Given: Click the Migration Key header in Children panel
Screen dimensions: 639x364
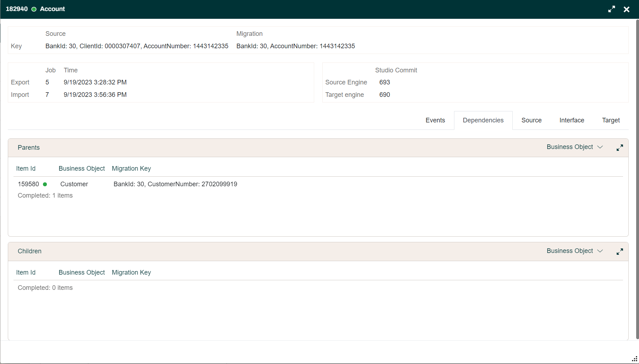Looking at the screenshot, I should (x=131, y=272).
